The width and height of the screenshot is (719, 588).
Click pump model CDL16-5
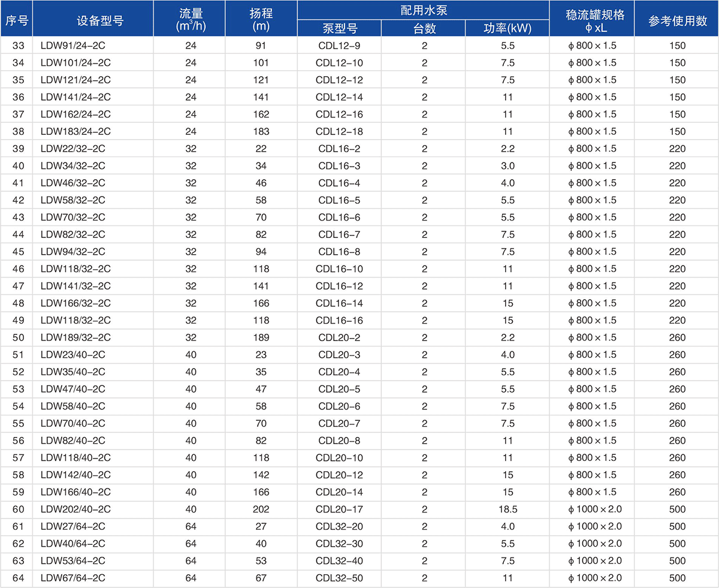click(x=339, y=200)
